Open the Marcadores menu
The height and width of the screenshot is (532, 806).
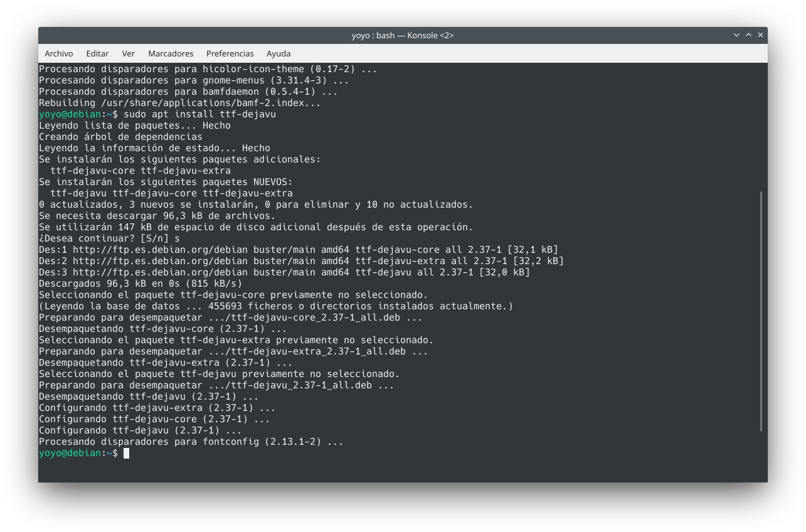pos(171,53)
